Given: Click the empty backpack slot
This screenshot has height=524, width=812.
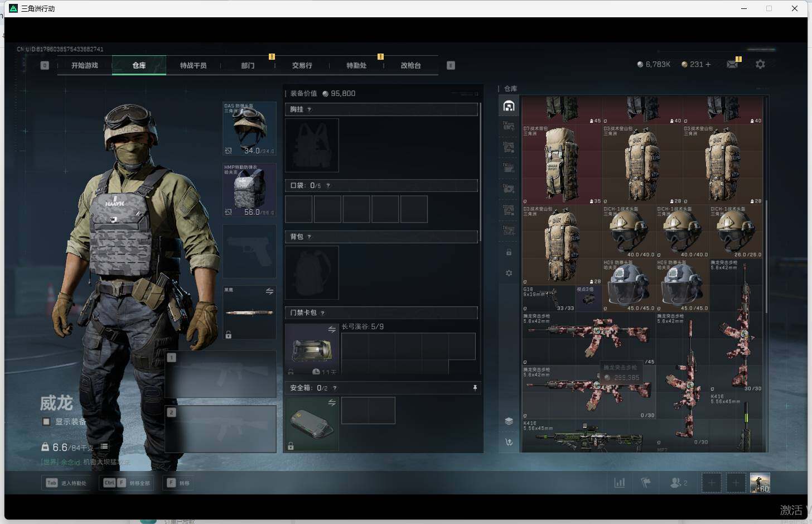Looking at the screenshot, I should coord(312,272).
